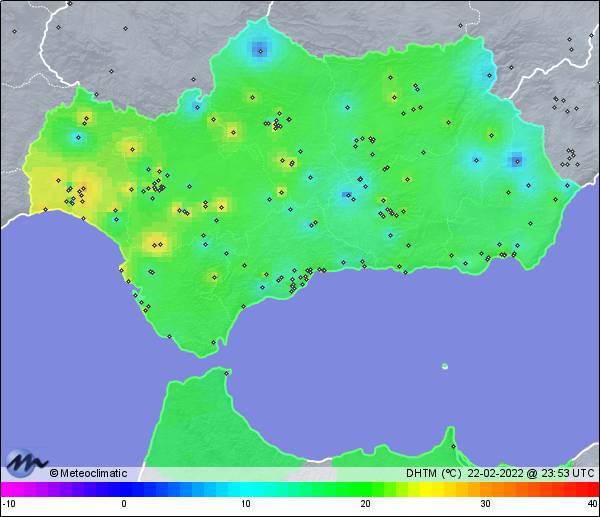Select the 10 label on the temperature scale

pos(245,504)
